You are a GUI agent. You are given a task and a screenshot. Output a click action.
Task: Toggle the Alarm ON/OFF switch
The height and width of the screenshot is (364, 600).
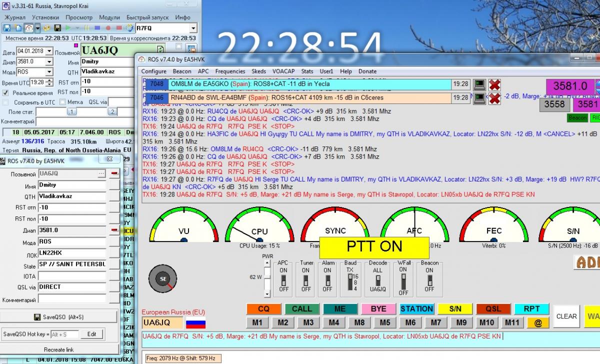coord(327,279)
